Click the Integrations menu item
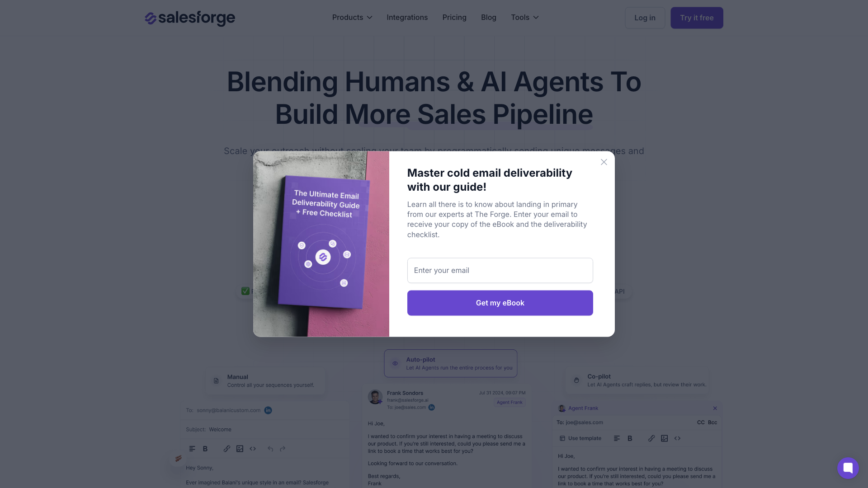Viewport: 868px width, 488px height. [407, 17]
